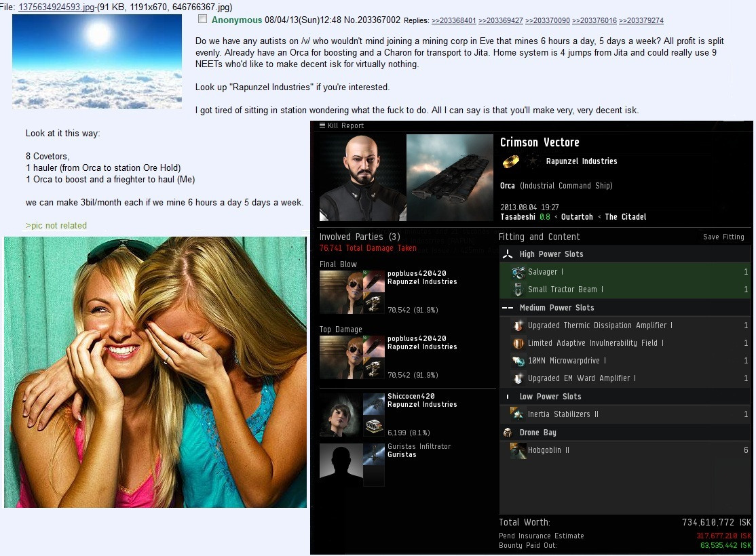
Task: Collapse the High Power Slots section
Action: (625, 254)
